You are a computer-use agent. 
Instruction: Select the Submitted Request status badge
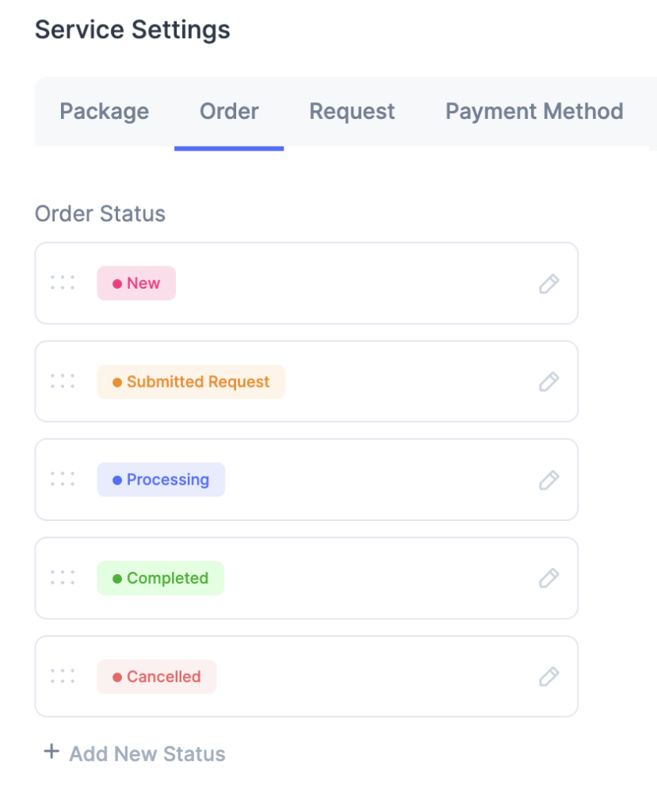coord(190,381)
